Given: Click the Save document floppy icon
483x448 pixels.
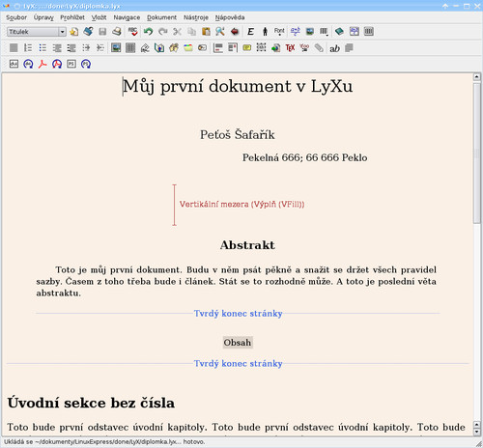Looking at the screenshot, I should [x=102, y=32].
